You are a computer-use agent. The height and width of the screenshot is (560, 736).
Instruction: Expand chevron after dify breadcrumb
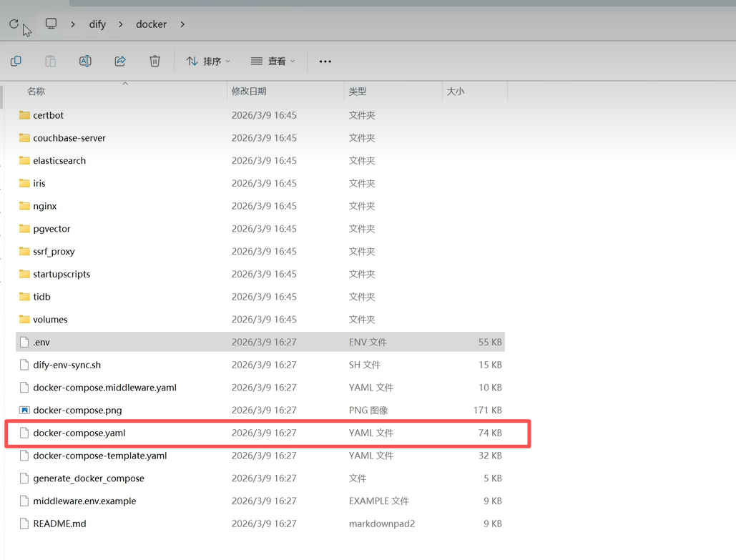pyautogui.click(x=121, y=24)
